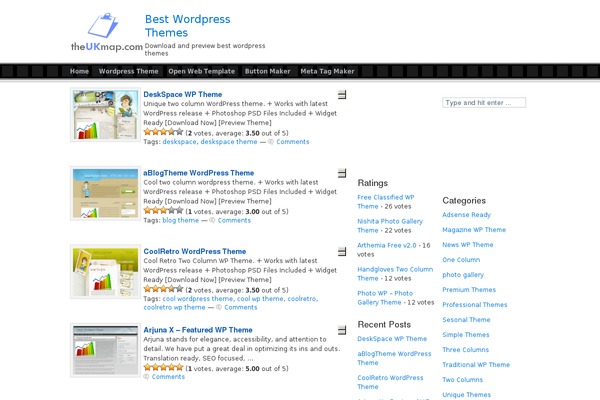Select Meta Tag Maker menu item

point(327,71)
